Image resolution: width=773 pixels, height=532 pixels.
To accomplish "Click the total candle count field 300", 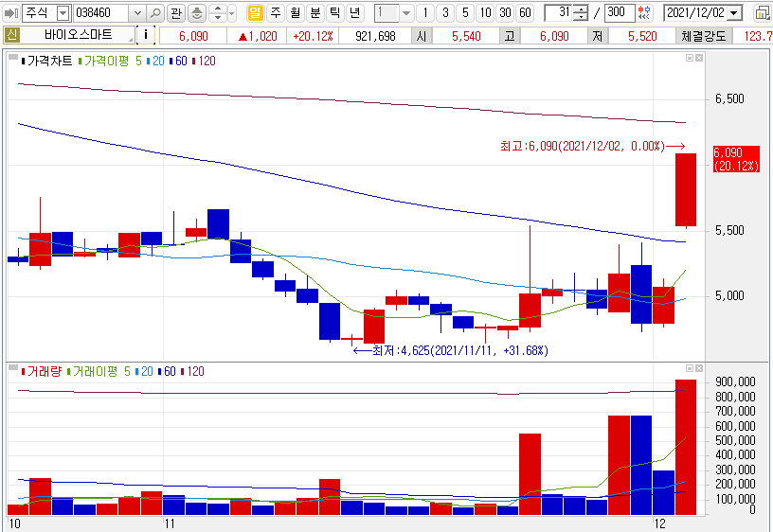I will click(620, 13).
